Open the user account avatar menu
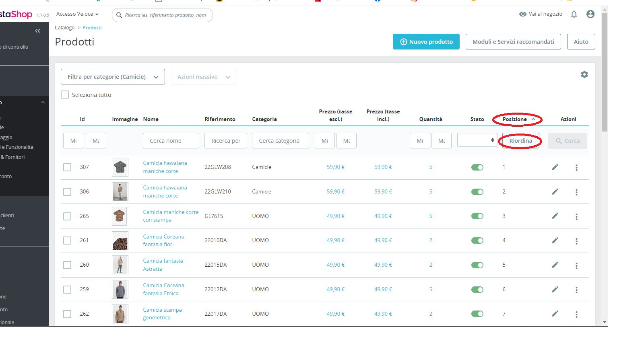The width and height of the screenshot is (644, 362). (590, 14)
